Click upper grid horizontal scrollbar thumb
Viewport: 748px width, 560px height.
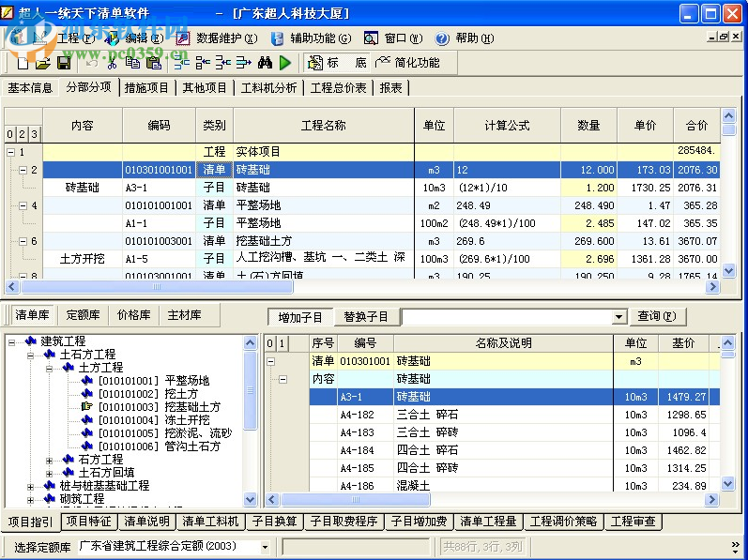coord(157,286)
